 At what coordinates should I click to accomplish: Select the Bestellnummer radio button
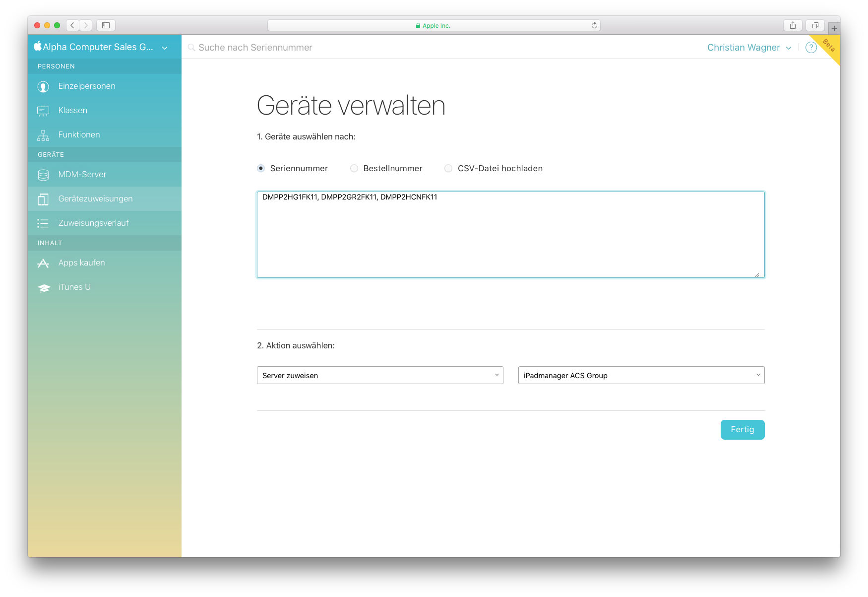354,168
